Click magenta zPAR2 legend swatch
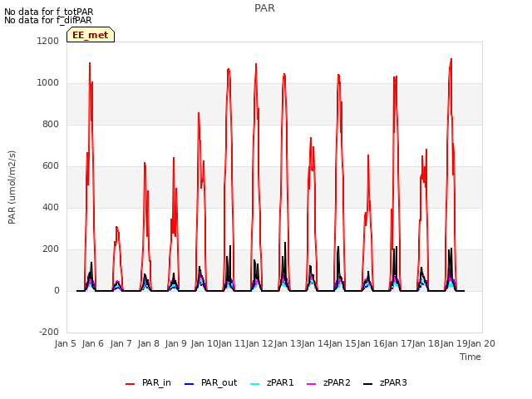 coord(311,384)
